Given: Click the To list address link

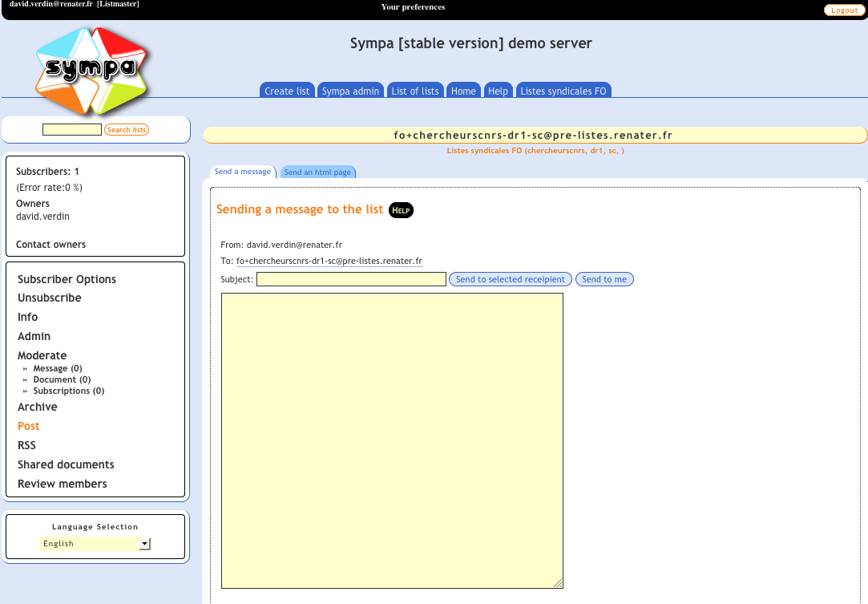Looking at the screenshot, I should 329,261.
